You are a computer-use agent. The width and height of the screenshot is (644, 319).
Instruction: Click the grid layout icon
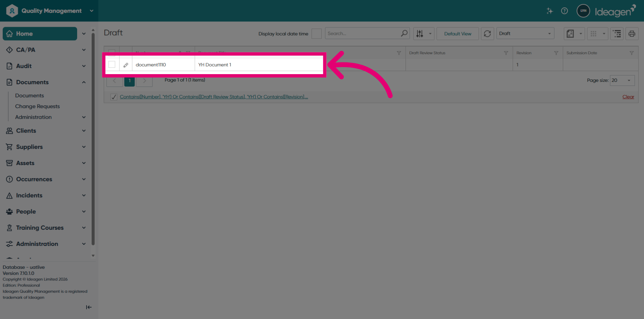[x=593, y=34]
